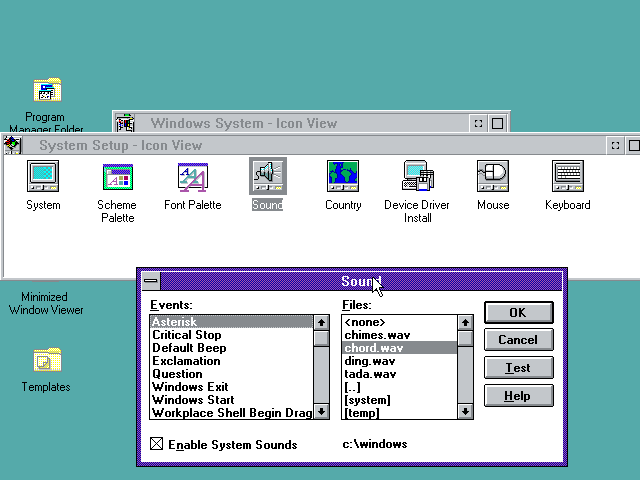Click Events list scroll down arrow
This screenshot has width=640, height=480.
tap(322, 411)
